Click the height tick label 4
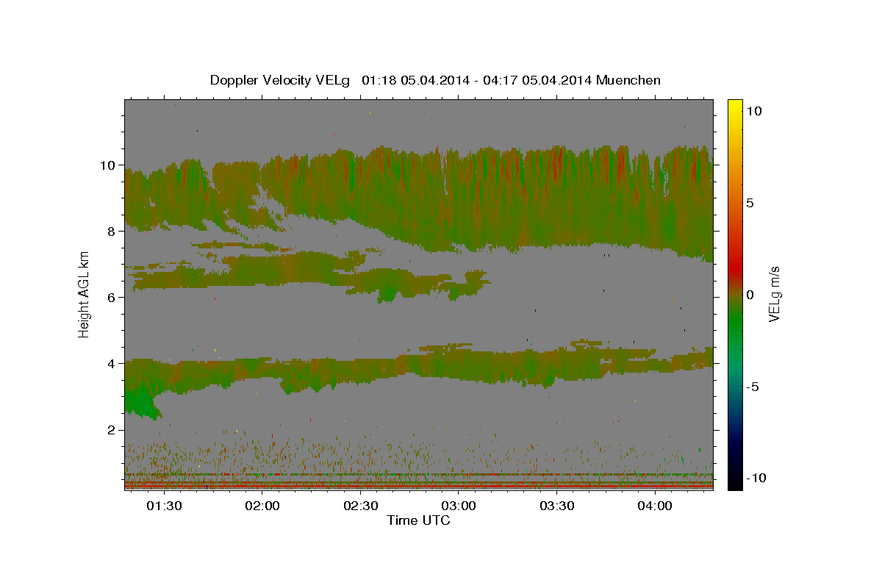Viewport: 882px width, 588px height. tap(112, 363)
